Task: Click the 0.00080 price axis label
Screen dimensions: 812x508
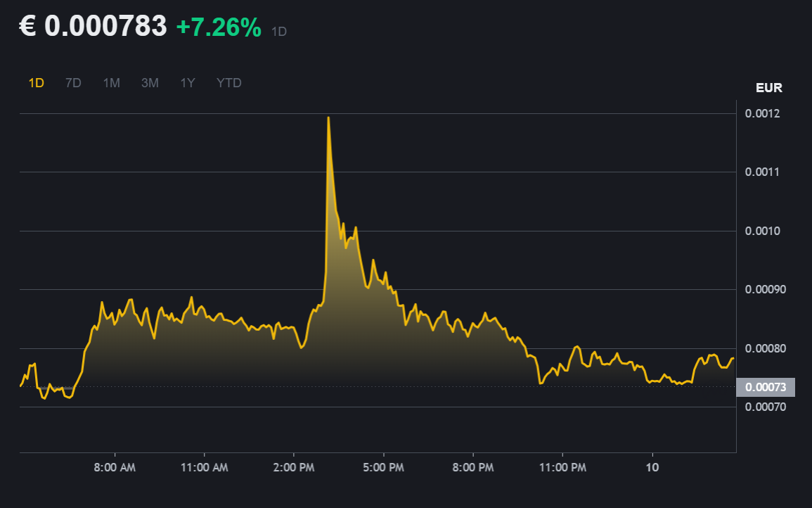Action: click(765, 348)
